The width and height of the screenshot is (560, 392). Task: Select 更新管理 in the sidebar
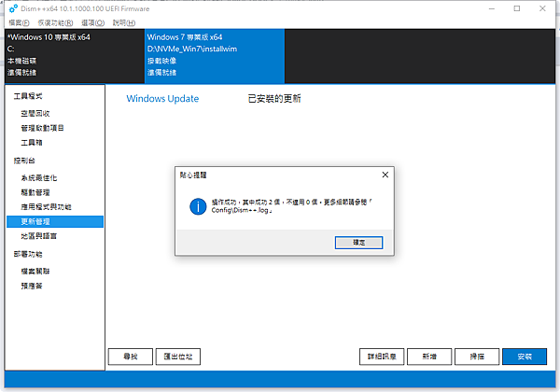coord(55,221)
